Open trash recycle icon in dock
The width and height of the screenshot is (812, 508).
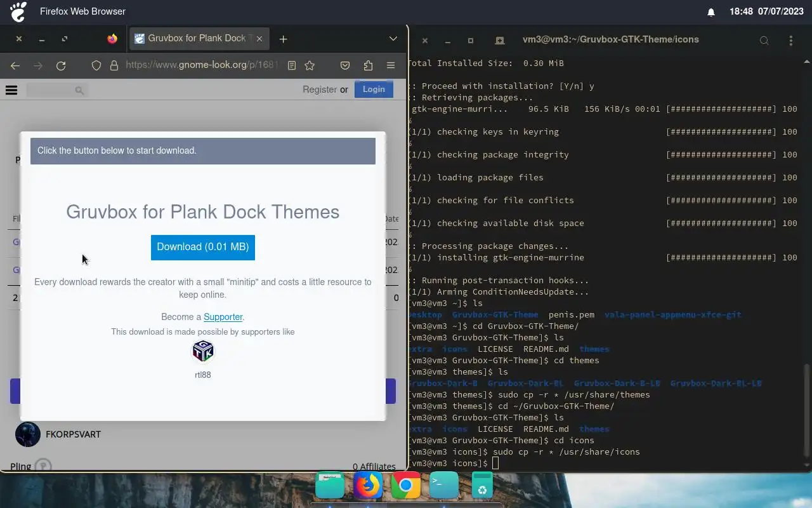pyautogui.click(x=482, y=486)
